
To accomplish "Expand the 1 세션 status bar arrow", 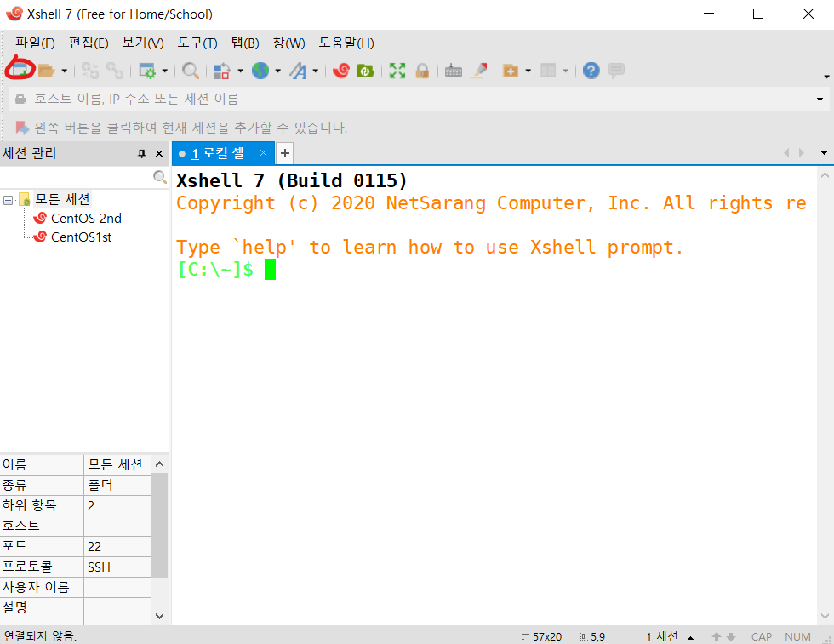I will (690, 637).
